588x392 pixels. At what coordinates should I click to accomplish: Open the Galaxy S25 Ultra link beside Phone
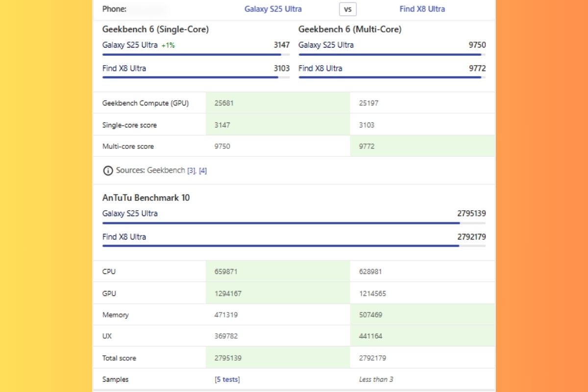273,9
